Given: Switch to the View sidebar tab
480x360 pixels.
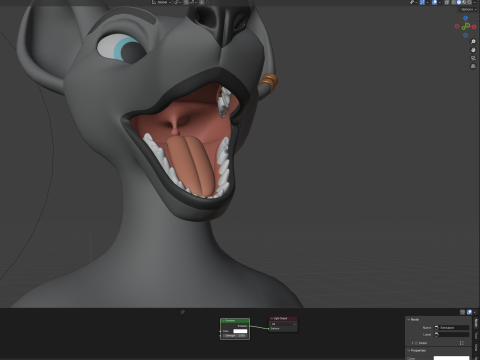Looking at the screenshot, I should 476,347.
